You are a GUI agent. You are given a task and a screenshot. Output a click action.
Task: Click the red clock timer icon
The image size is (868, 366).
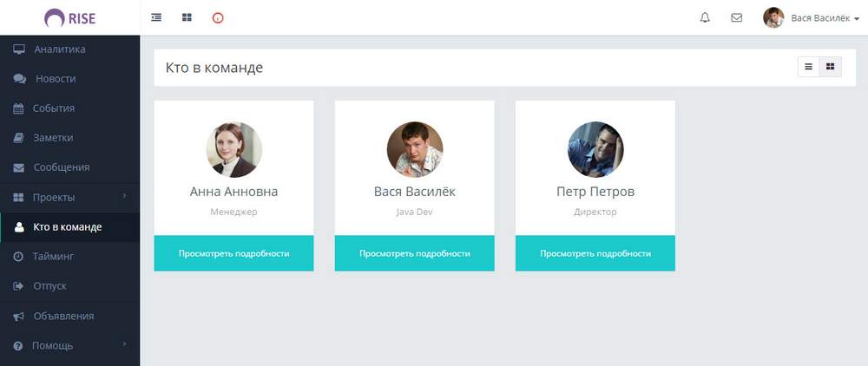tap(218, 17)
